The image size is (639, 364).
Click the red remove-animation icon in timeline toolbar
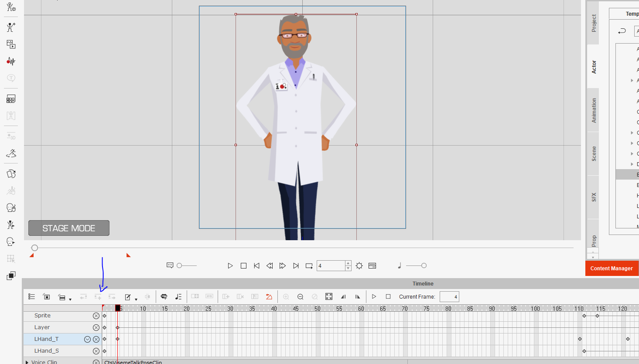click(269, 296)
